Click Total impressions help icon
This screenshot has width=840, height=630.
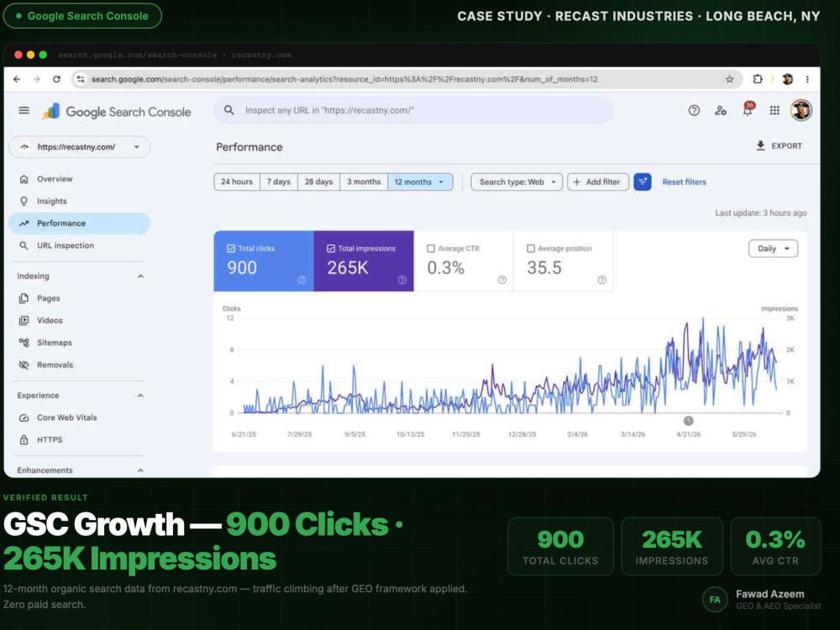(402, 280)
